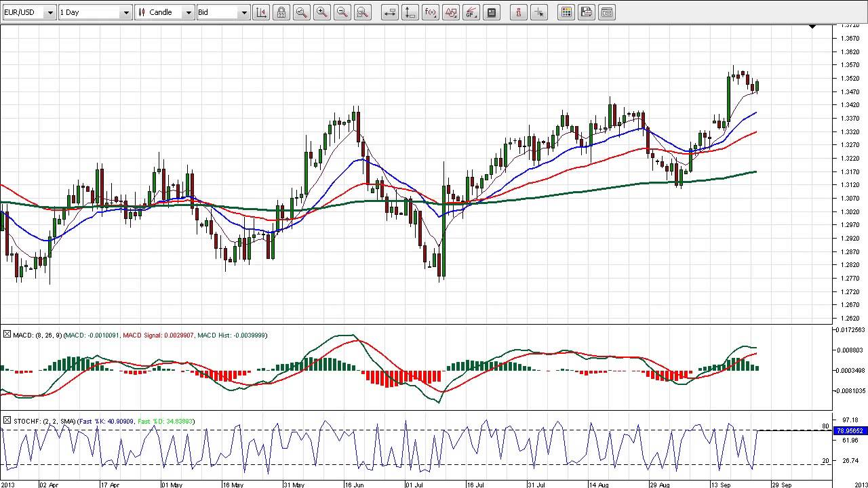The height and width of the screenshot is (488, 868).
Task: Click the chart shift icon beside Bid
Action: click(261, 12)
